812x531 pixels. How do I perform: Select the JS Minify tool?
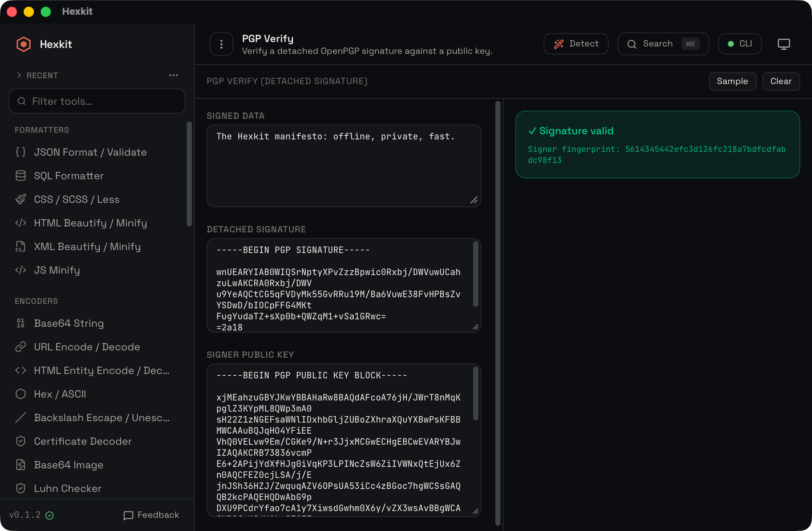(x=97, y=270)
